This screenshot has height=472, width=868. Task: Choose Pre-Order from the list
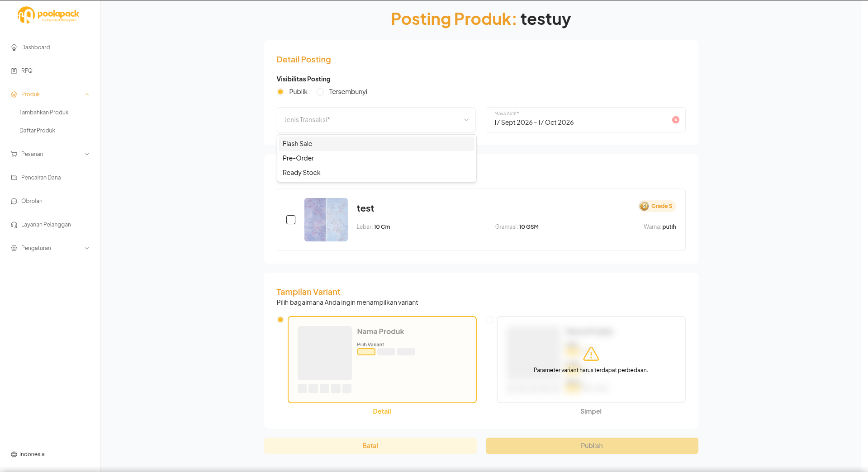click(376, 158)
